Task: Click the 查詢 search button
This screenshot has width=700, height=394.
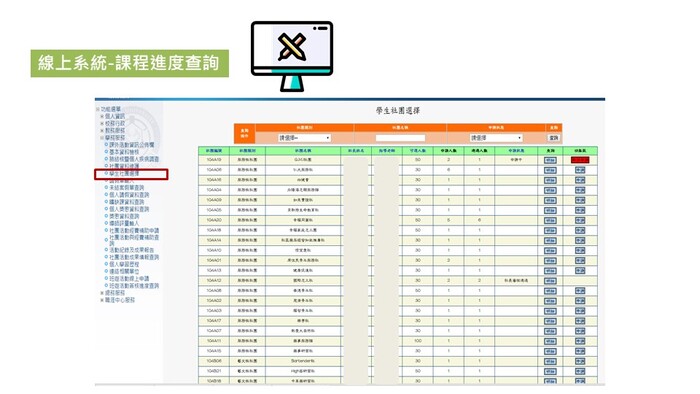Action: click(x=554, y=138)
